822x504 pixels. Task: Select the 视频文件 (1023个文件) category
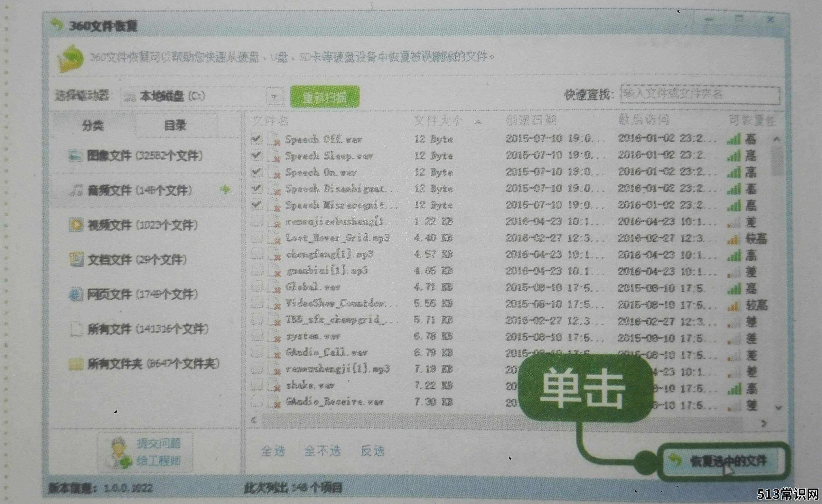pyautogui.click(x=145, y=225)
